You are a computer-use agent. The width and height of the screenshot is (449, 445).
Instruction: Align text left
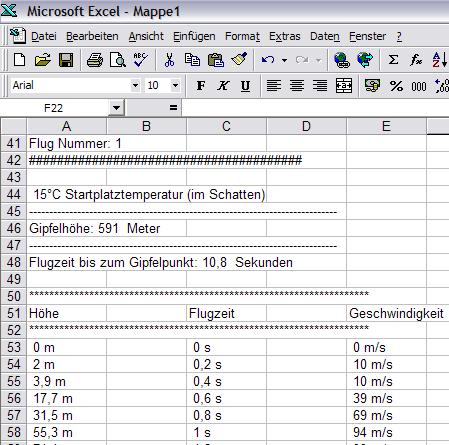click(274, 86)
